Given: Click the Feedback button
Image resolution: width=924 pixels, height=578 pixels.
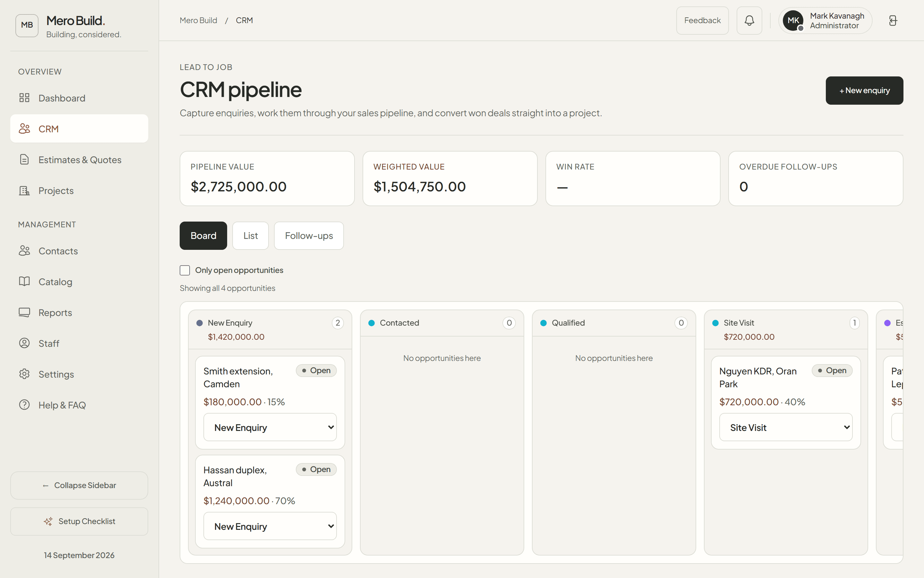Looking at the screenshot, I should [702, 20].
